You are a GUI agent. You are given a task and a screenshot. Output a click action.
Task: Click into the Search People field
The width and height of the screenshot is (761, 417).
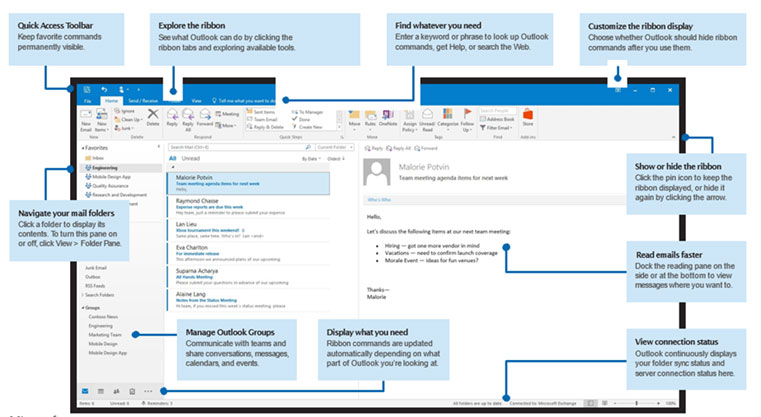coord(497,111)
